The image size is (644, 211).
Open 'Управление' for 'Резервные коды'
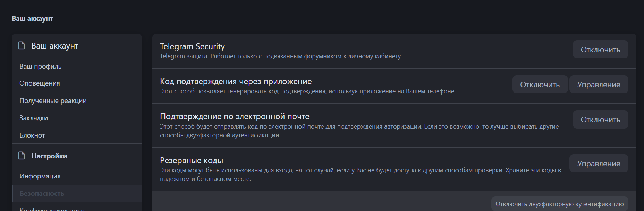(599, 164)
